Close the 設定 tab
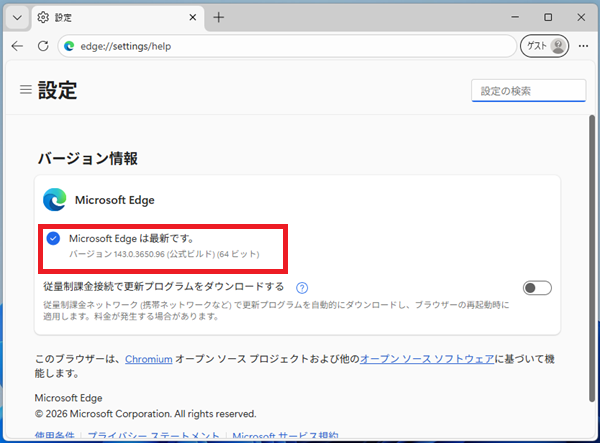Image resolution: width=600 pixels, height=443 pixels. click(x=188, y=18)
